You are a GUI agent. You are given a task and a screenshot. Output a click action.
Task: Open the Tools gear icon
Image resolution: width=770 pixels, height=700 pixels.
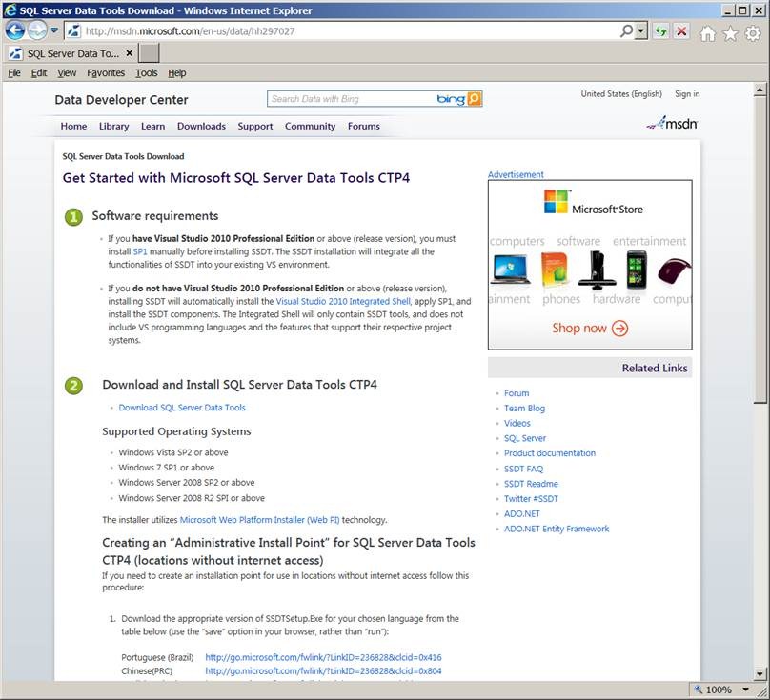[753, 33]
